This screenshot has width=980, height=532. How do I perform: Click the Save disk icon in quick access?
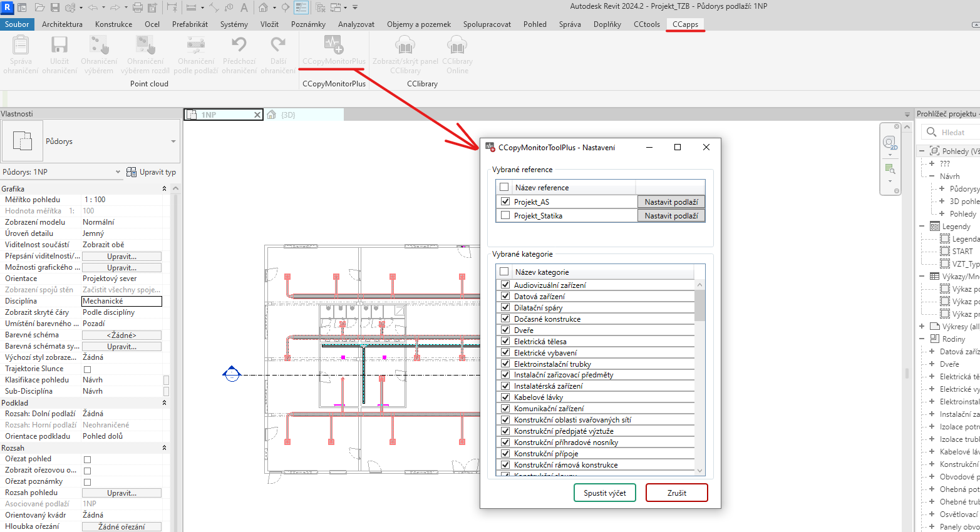tap(55, 8)
